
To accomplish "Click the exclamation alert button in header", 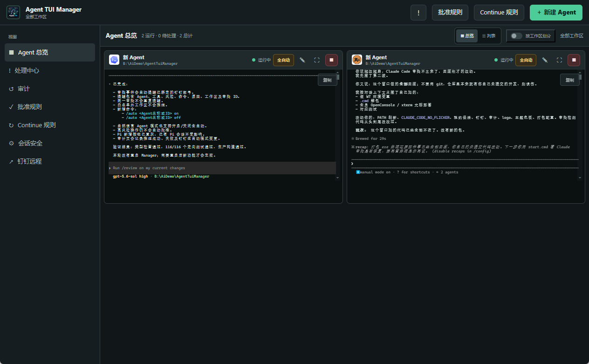I will [x=418, y=13].
